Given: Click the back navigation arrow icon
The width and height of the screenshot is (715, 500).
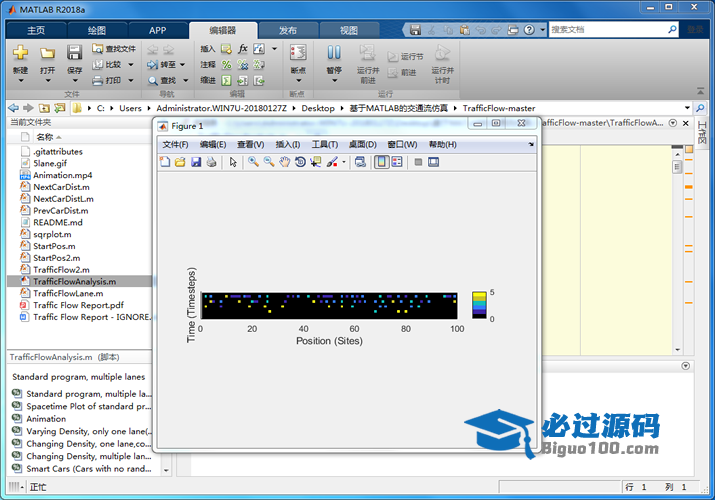Looking at the screenshot, I should pos(14,108).
